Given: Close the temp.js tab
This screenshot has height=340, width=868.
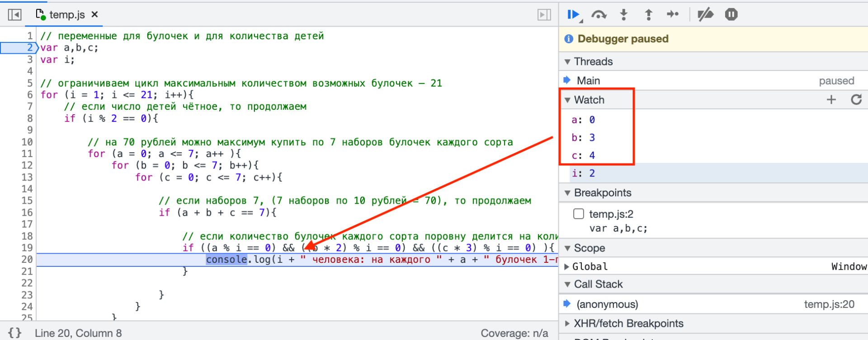Looking at the screenshot, I should [x=95, y=14].
